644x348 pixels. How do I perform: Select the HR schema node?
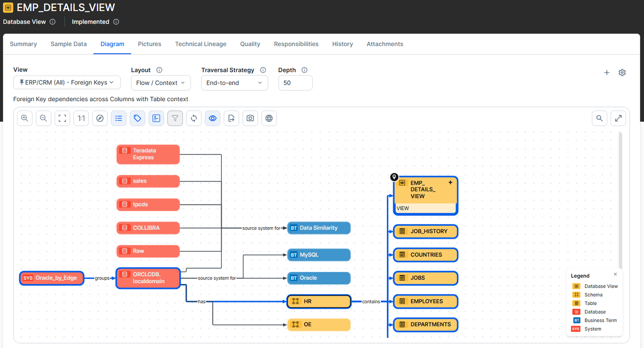tap(319, 301)
